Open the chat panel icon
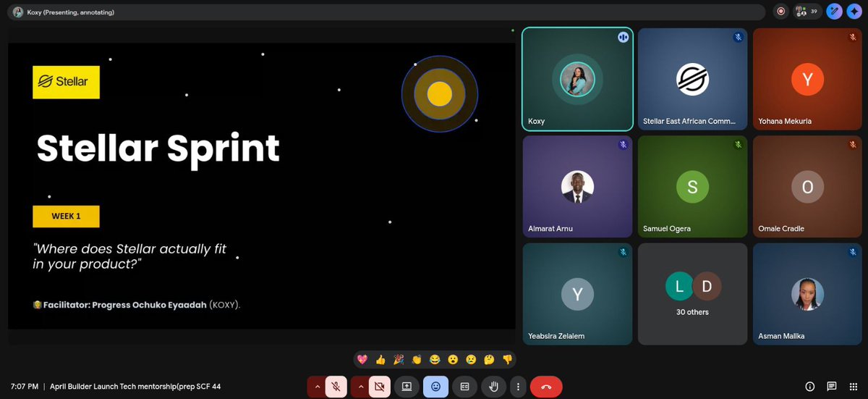This screenshot has width=868, height=399. (832, 387)
